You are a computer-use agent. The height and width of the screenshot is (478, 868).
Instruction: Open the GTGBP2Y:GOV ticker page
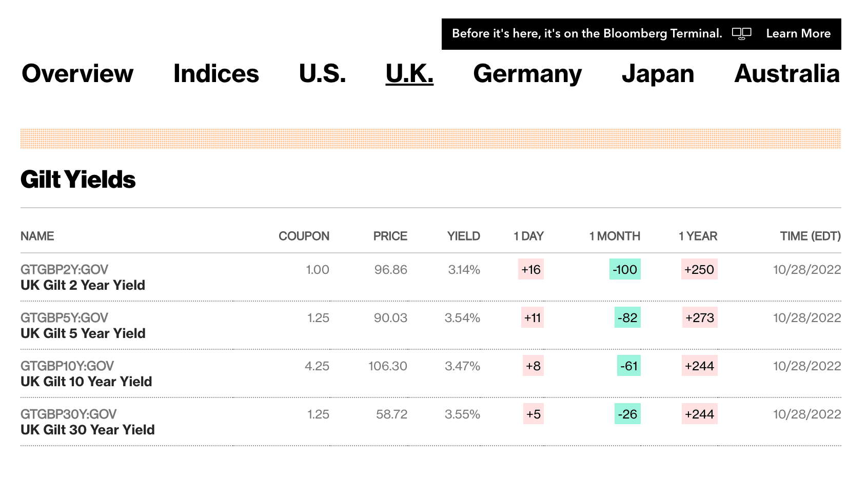(64, 269)
